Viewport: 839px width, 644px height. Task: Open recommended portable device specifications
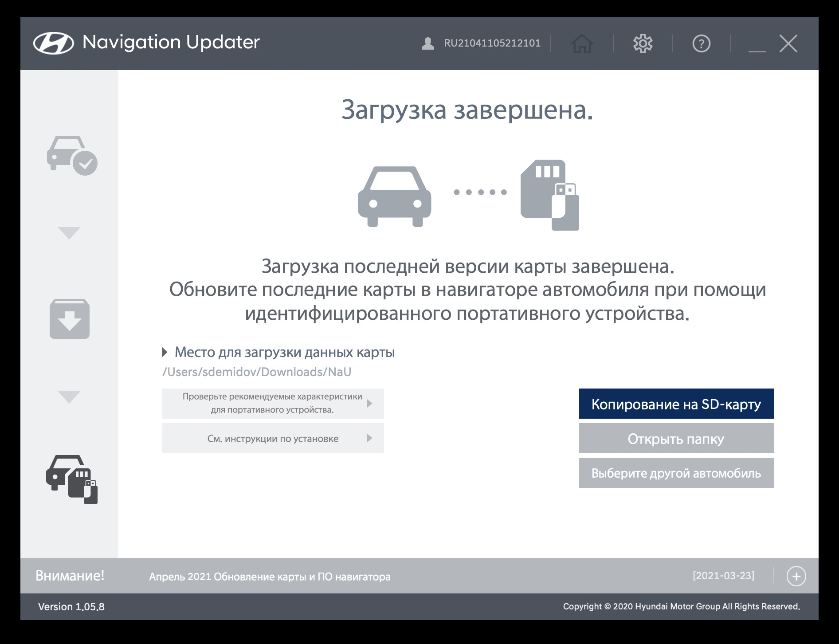pyautogui.click(x=273, y=404)
